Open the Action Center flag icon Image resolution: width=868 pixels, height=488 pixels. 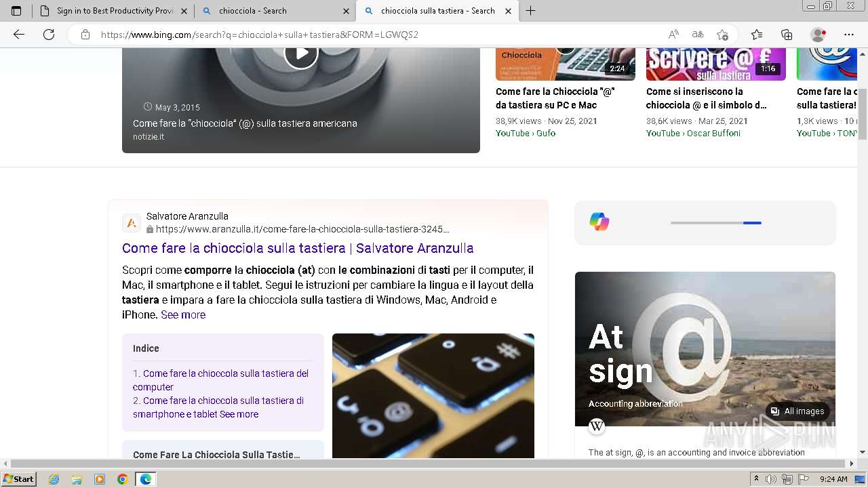click(804, 479)
